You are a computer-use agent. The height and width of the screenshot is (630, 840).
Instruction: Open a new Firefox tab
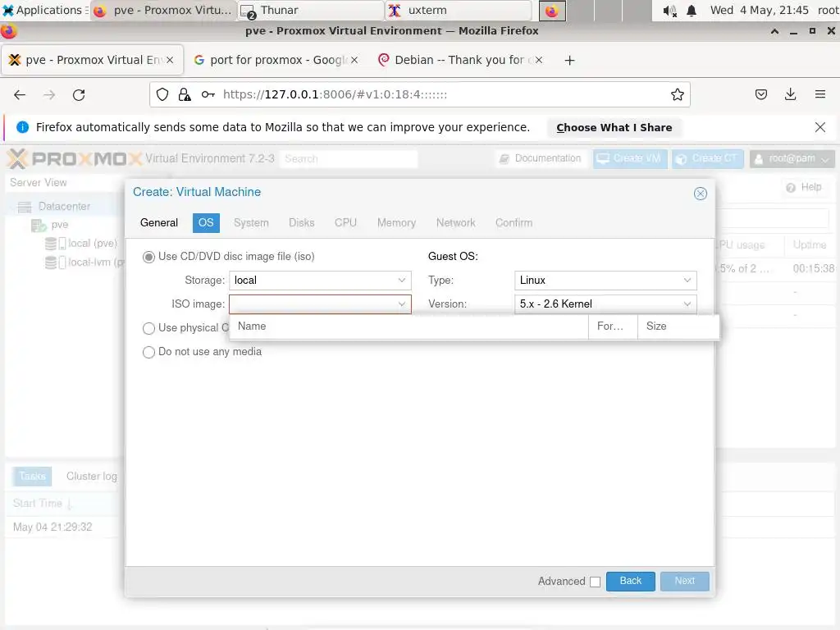pos(569,61)
